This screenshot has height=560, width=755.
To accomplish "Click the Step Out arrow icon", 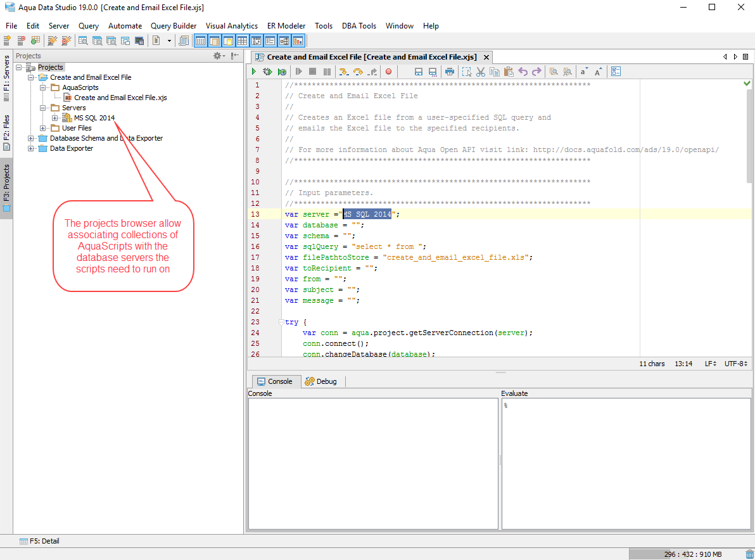I will click(x=372, y=72).
